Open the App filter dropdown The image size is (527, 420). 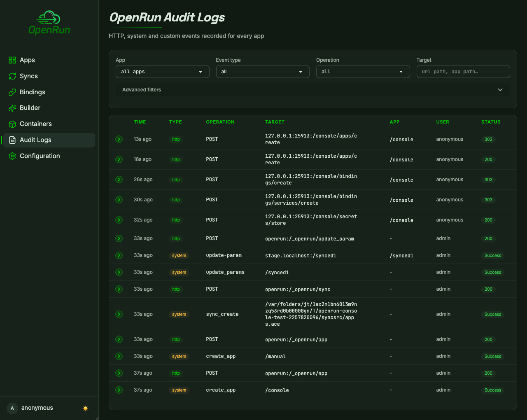tap(162, 72)
